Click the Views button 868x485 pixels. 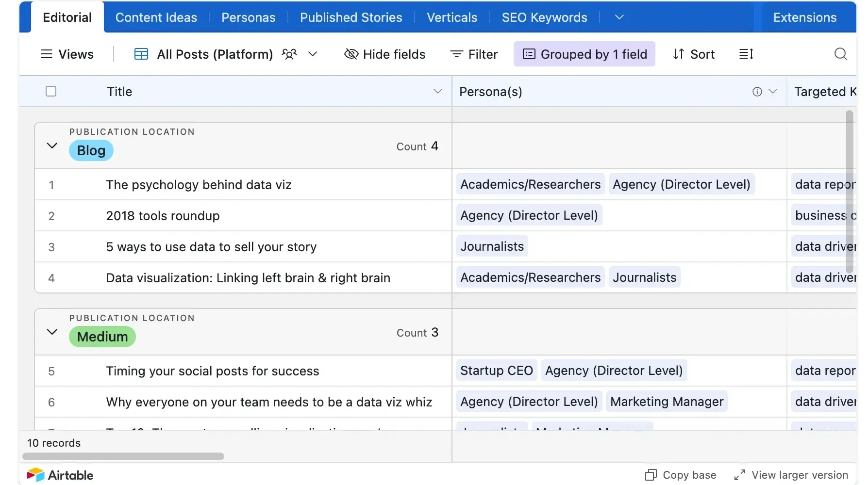point(67,54)
